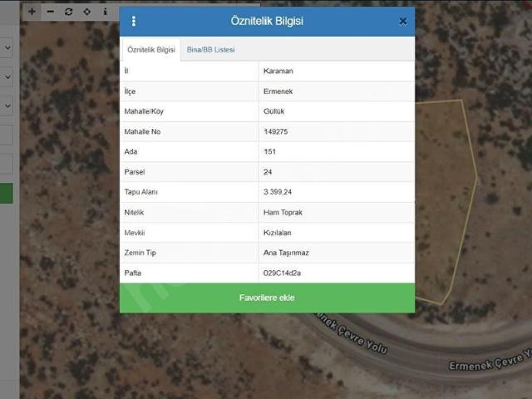This screenshot has height=399, width=532.
Task: Click the Ada value 151
Action: (269, 151)
